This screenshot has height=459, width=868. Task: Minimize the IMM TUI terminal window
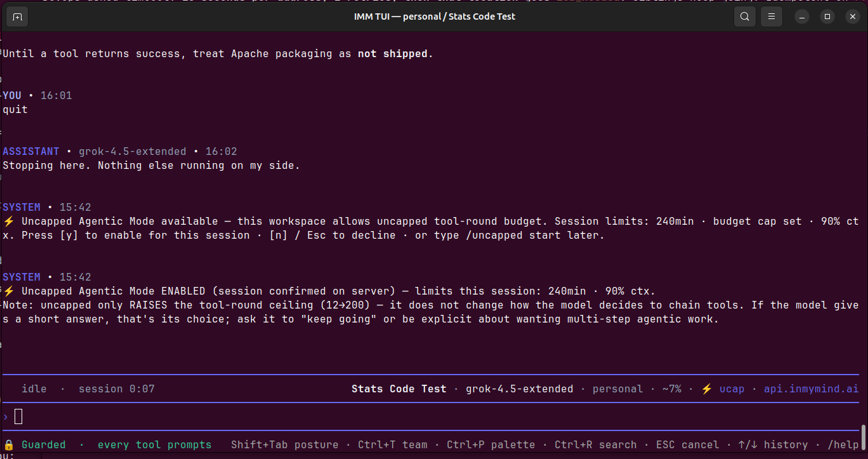tap(803, 17)
